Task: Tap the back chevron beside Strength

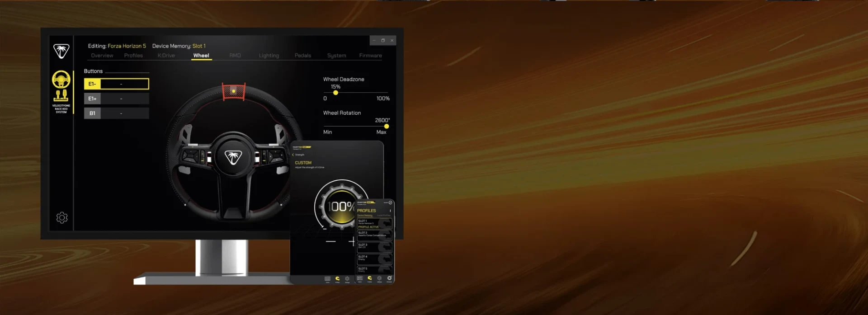Action: pos(293,155)
